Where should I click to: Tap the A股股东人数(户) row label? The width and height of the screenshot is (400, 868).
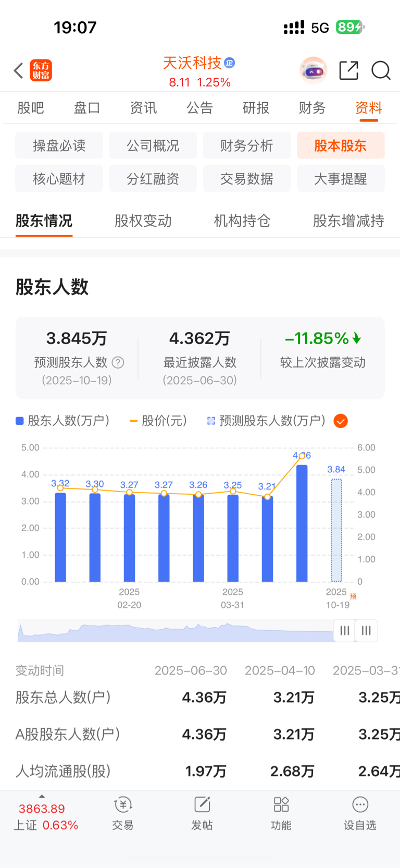point(68,734)
